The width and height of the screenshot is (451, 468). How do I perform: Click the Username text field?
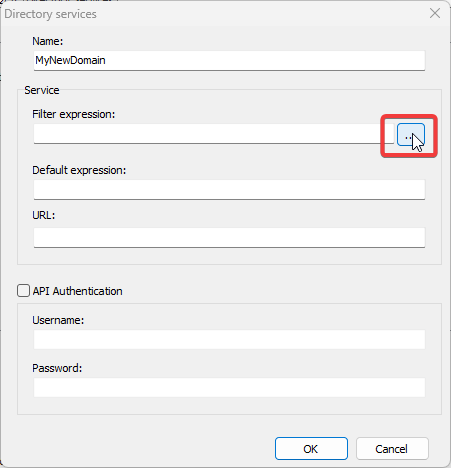pos(229,339)
